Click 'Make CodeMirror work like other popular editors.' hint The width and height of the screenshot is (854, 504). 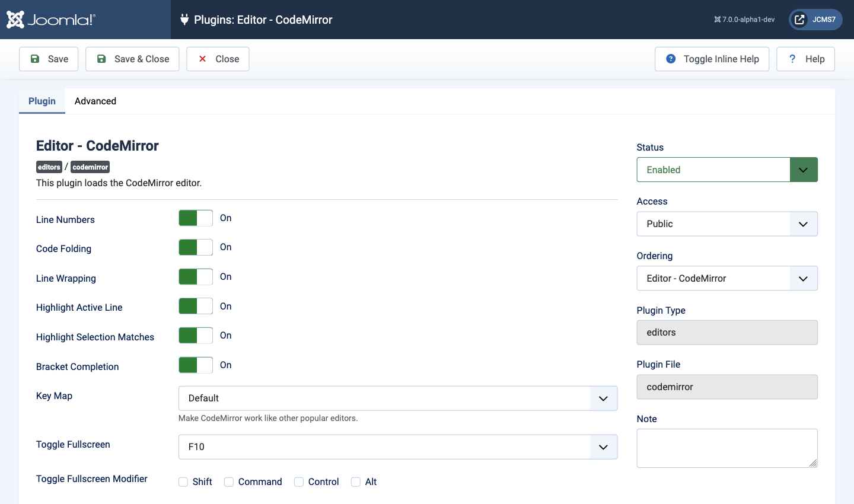point(268,419)
